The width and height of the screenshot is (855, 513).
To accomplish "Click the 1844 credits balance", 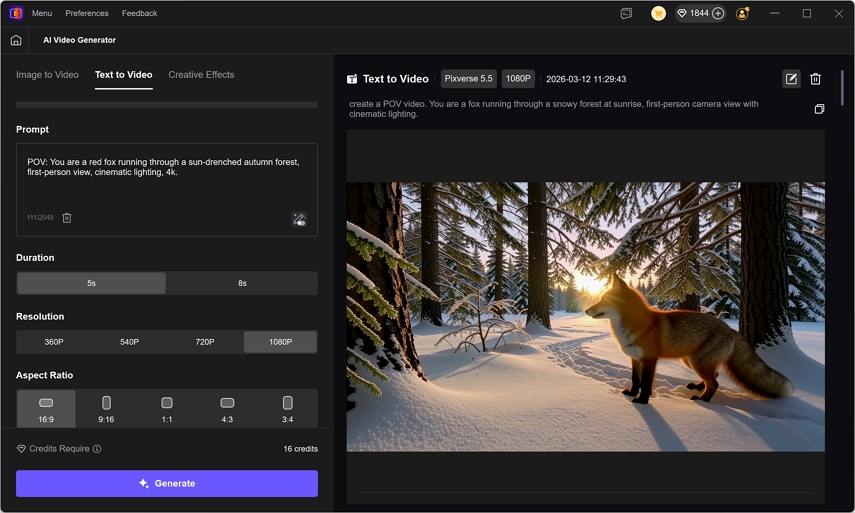I will [x=700, y=13].
